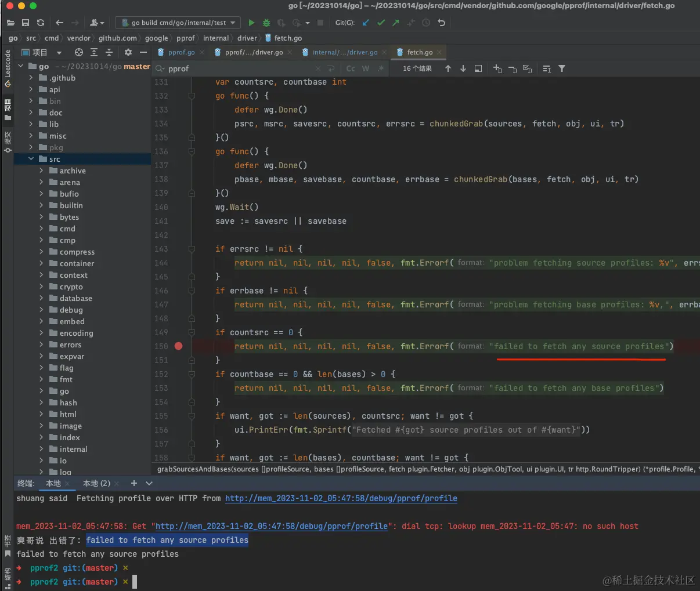Open search filter funnel
The height and width of the screenshot is (591, 700).
pyautogui.click(x=562, y=68)
